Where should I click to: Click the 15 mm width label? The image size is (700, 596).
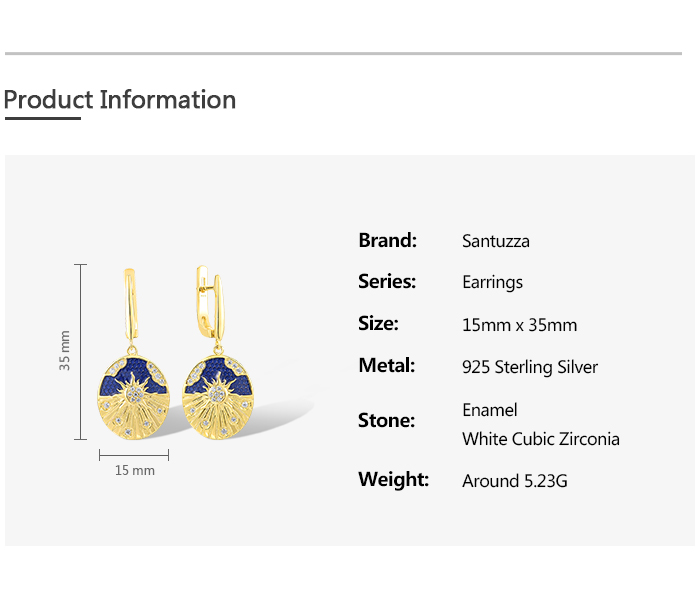pos(135,470)
